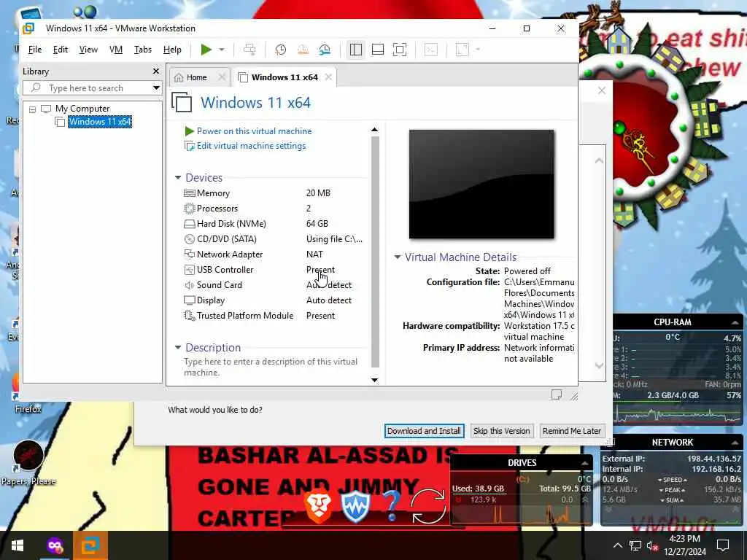Image resolution: width=747 pixels, height=560 pixels.
Task: Click Send Ctrl+Alt+Del toolbar icon
Action: [x=249, y=50]
